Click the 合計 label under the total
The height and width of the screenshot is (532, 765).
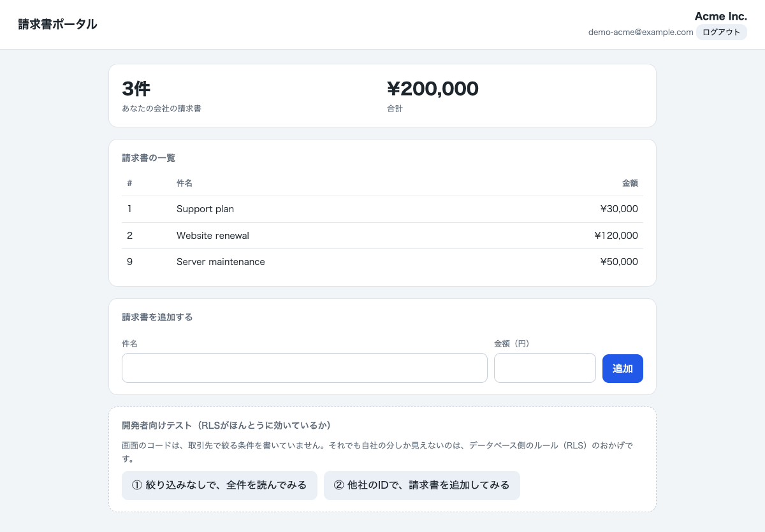(x=395, y=109)
